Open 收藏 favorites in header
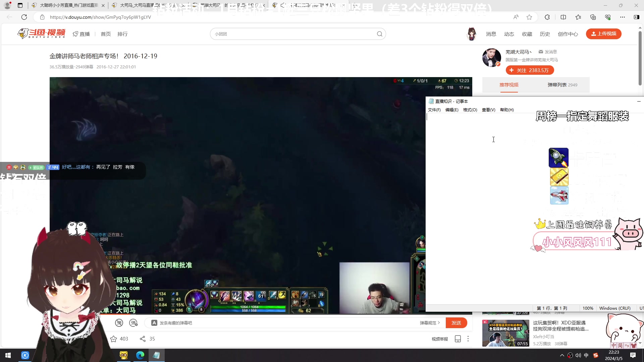Viewport: 644px width, 362px height. [527, 34]
